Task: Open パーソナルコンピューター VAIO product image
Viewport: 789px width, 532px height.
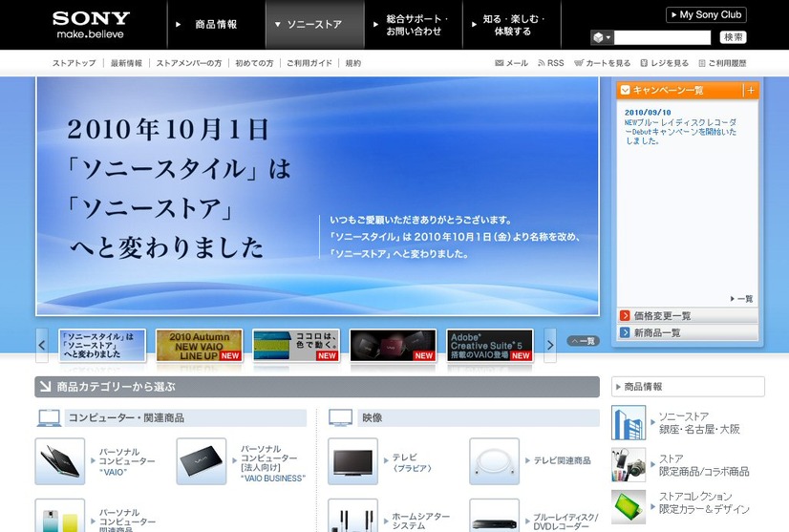Action: (60, 461)
